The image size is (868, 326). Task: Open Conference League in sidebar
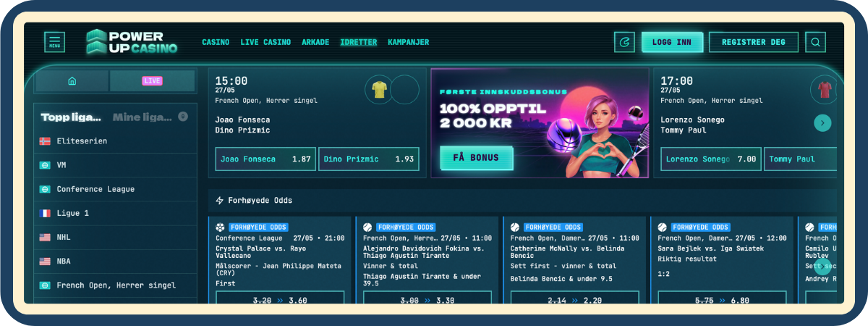pos(115,189)
